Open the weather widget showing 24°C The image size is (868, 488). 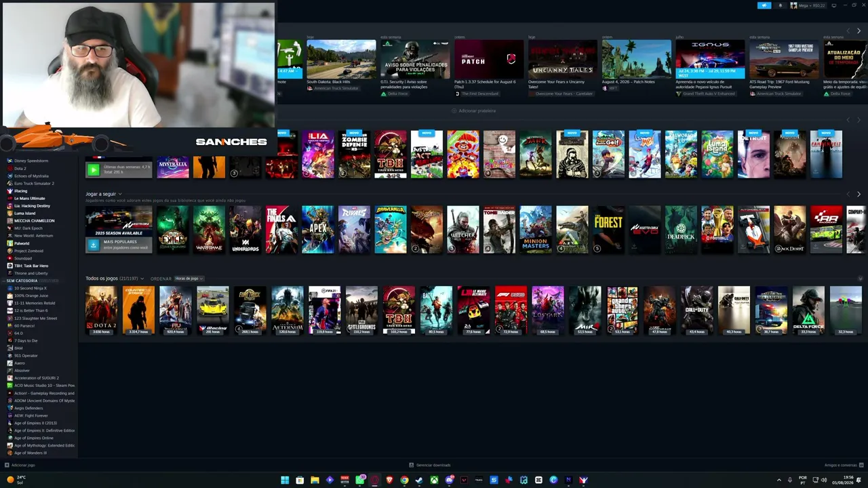[16, 480]
